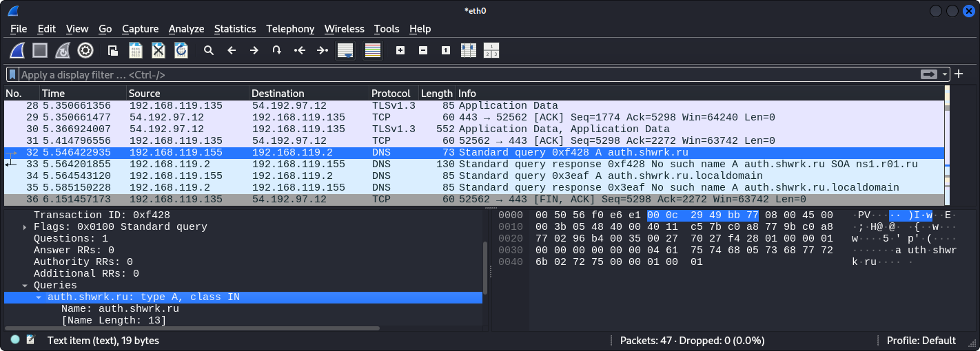Screen dimensions: 980x351
Task: Collapse the Queries tree section
Action: [25, 286]
